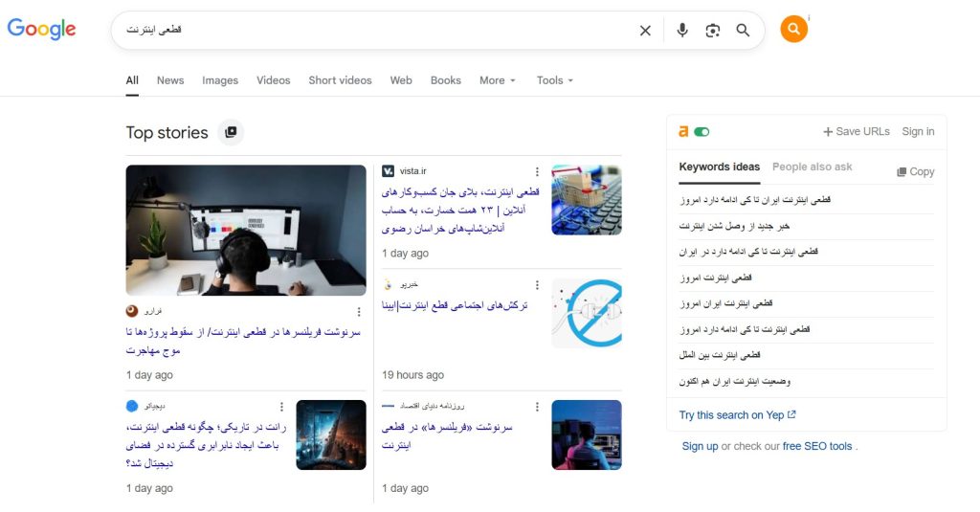Click the Google logo
This screenshot has height=512, width=980.
(41, 29)
